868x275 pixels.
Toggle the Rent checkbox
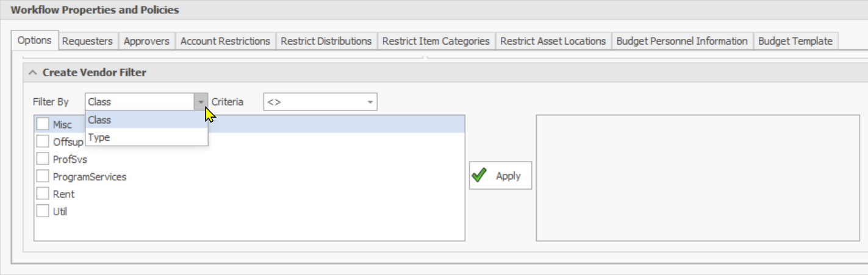click(43, 194)
